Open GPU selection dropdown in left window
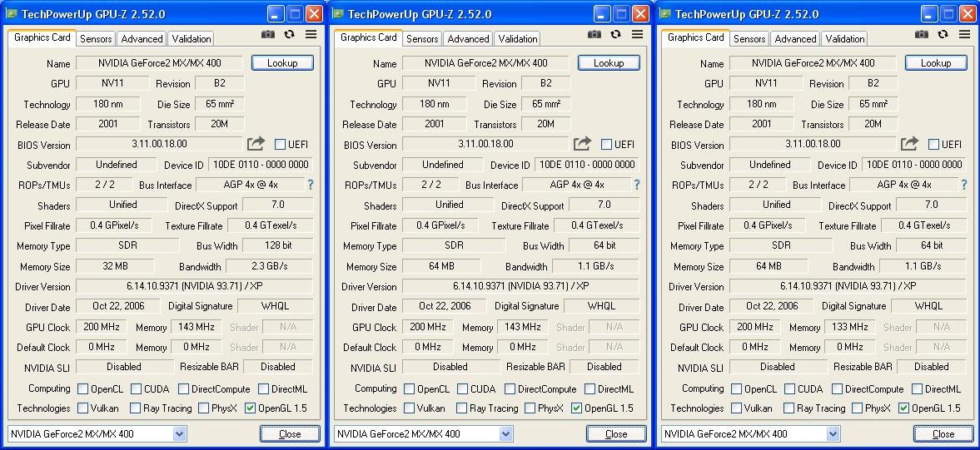 coord(180,433)
